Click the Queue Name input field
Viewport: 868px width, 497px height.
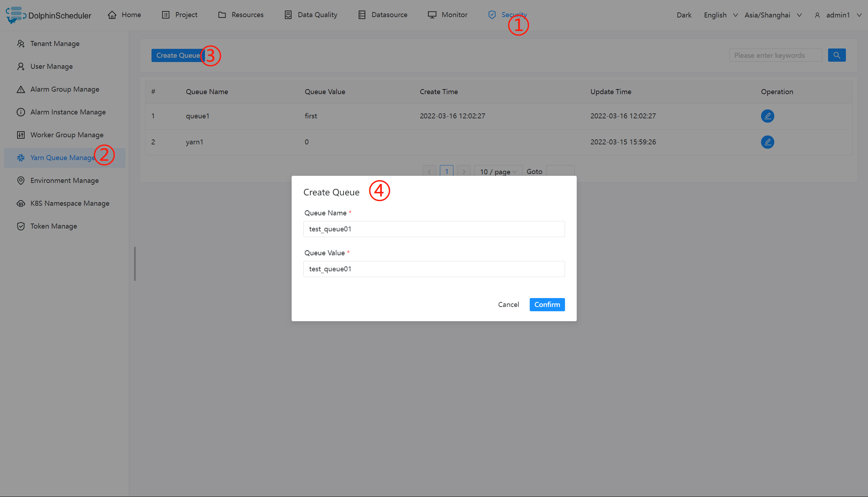click(434, 229)
